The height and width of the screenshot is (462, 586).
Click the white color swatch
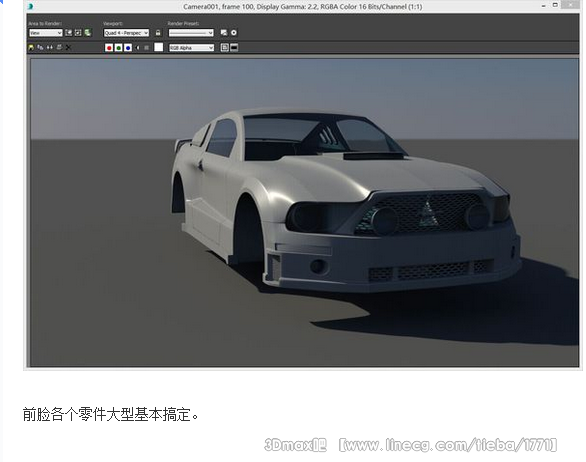[x=159, y=47]
